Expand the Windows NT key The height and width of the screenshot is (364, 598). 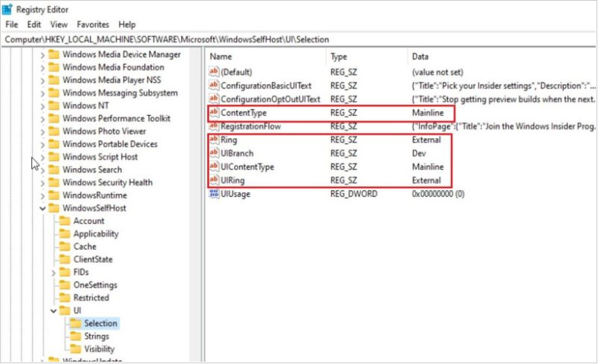pos(42,106)
